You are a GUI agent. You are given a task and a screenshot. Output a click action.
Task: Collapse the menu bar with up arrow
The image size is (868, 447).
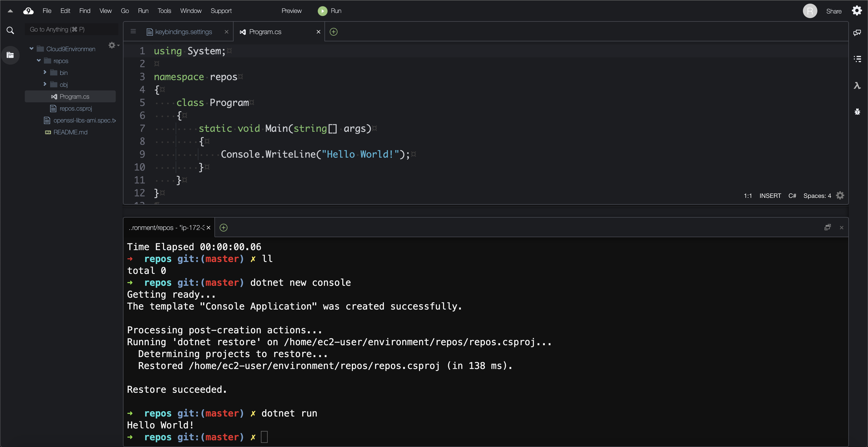coord(10,11)
